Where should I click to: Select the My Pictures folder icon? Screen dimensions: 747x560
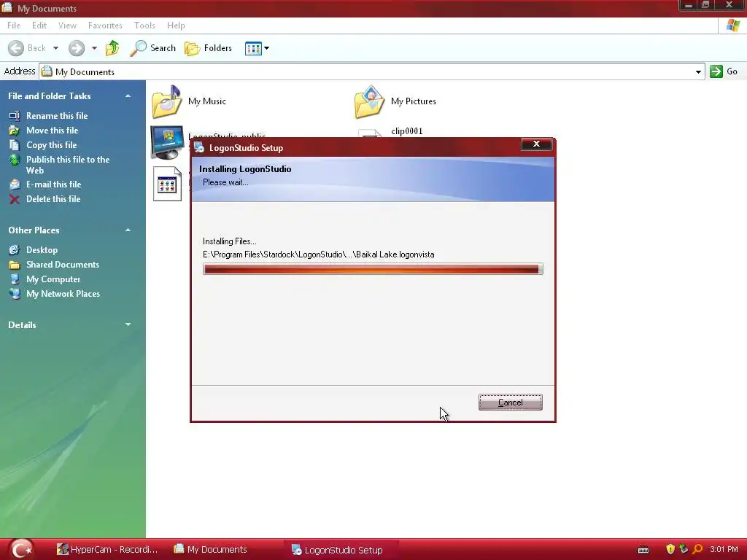369,101
